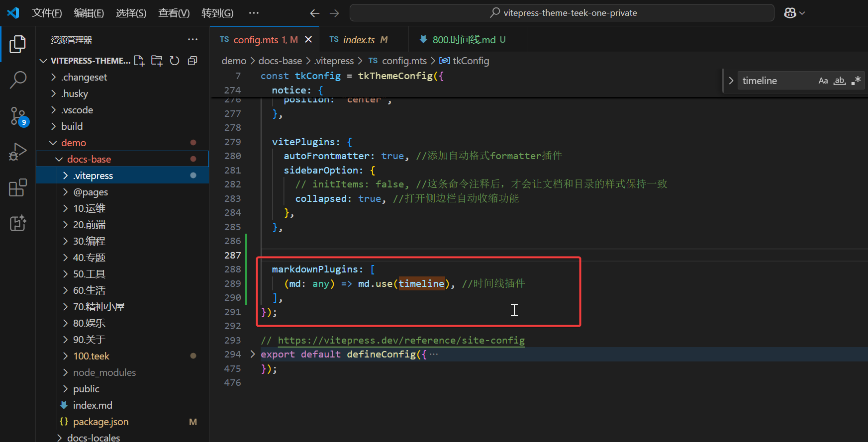Open Source Control view with 9 changes
The width and height of the screenshot is (868, 442).
(19, 116)
